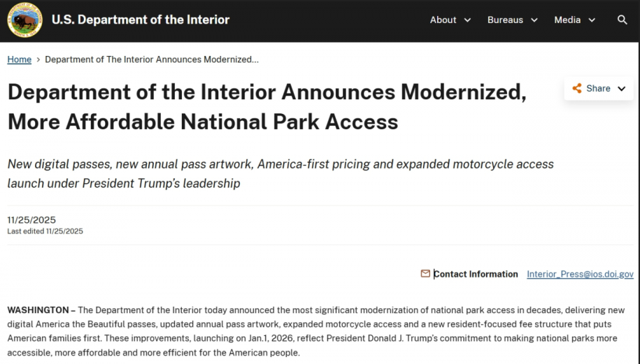The width and height of the screenshot is (640, 364).
Task: Open the Media navigation menu
Action: (567, 20)
